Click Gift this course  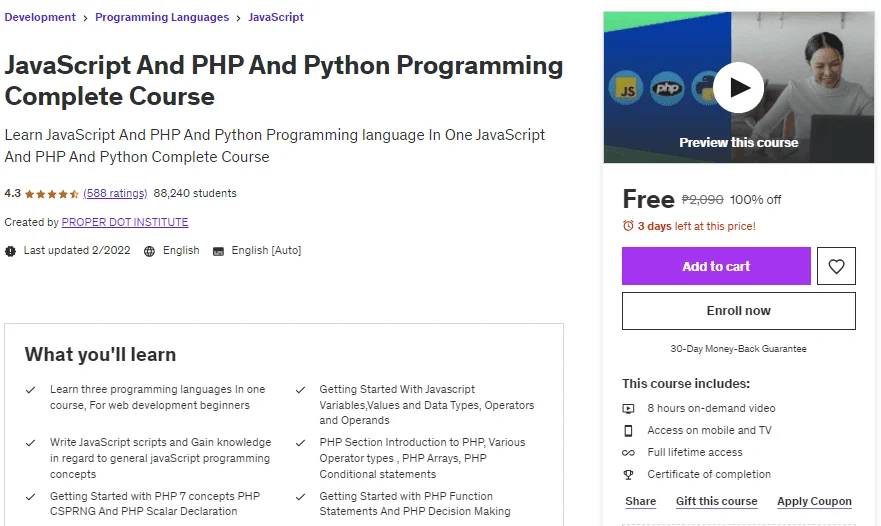(x=716, y=501)
